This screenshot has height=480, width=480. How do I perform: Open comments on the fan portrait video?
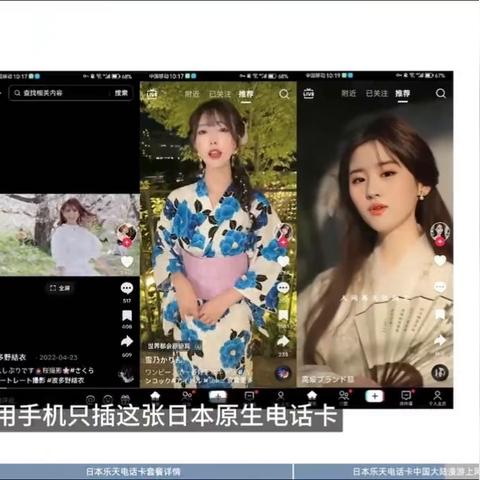(x=440, y=287)
